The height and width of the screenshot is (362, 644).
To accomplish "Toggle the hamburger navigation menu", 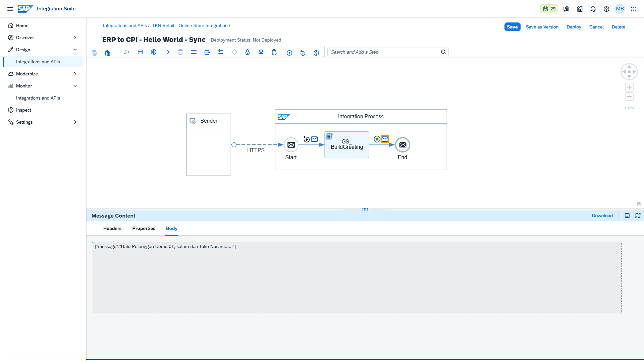I will click(10, 9).
